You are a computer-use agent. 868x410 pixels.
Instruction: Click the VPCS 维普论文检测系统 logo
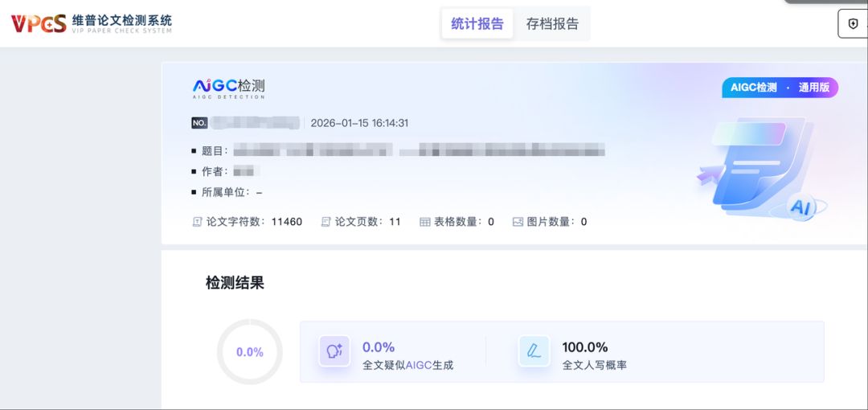pos(91,23)
